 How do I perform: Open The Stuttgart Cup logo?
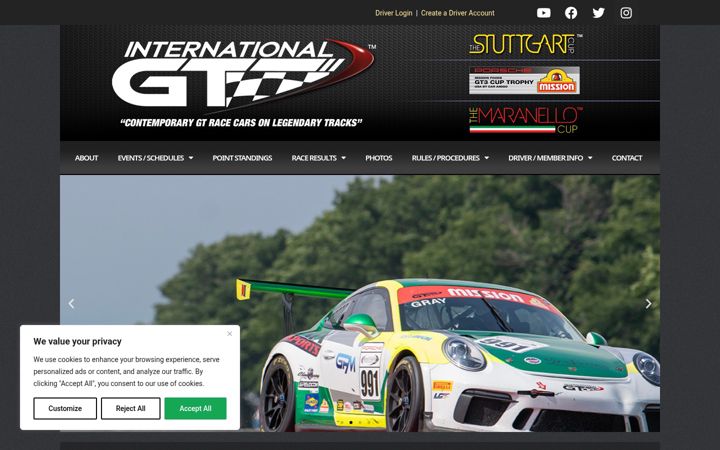(525, 44)
